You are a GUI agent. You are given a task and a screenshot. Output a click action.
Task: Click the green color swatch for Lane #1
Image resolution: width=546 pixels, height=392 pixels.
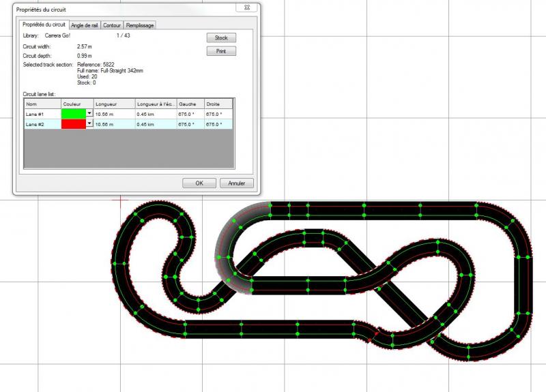73,114
